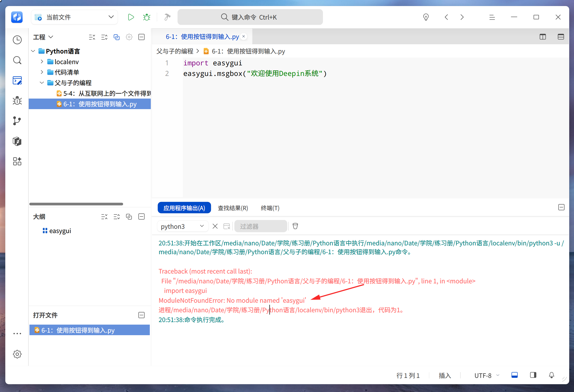Expand the 代码清单 folder
This screenshot has height=392, width=574.
[42, 72]
